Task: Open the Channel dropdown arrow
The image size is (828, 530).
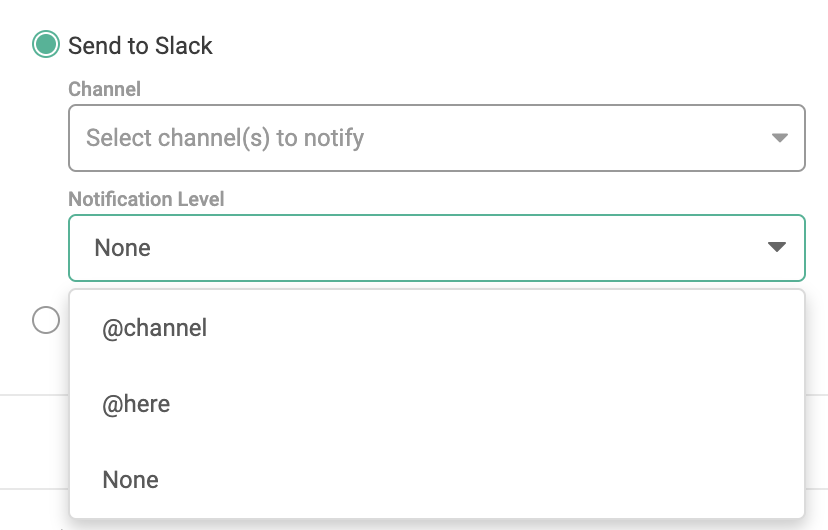Action: click(780, 138)
